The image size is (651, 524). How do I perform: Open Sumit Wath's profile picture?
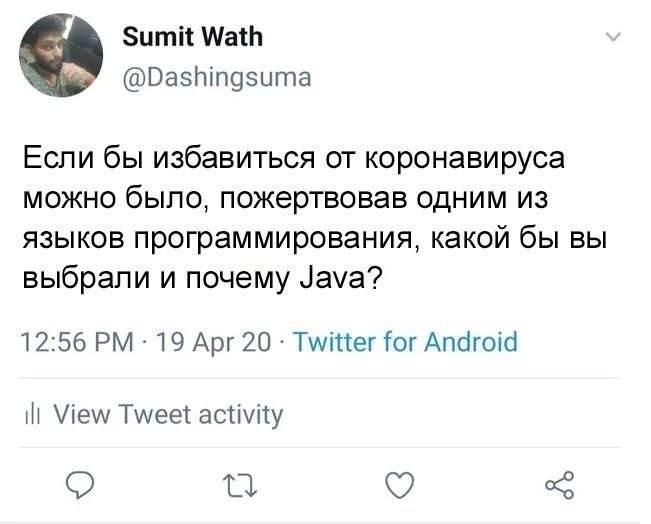[62, 56]
